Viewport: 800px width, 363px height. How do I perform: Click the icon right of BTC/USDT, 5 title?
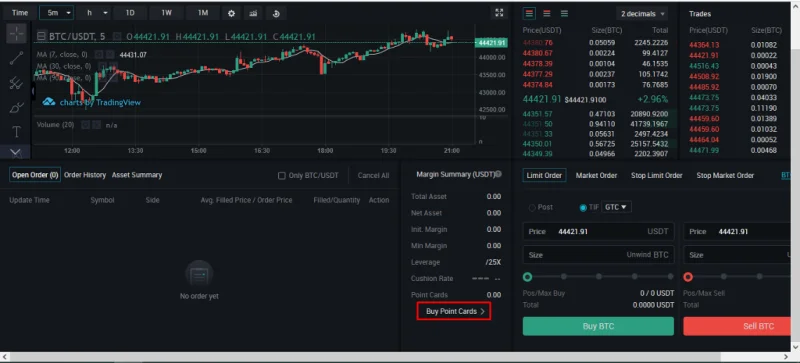pos(117,37)
